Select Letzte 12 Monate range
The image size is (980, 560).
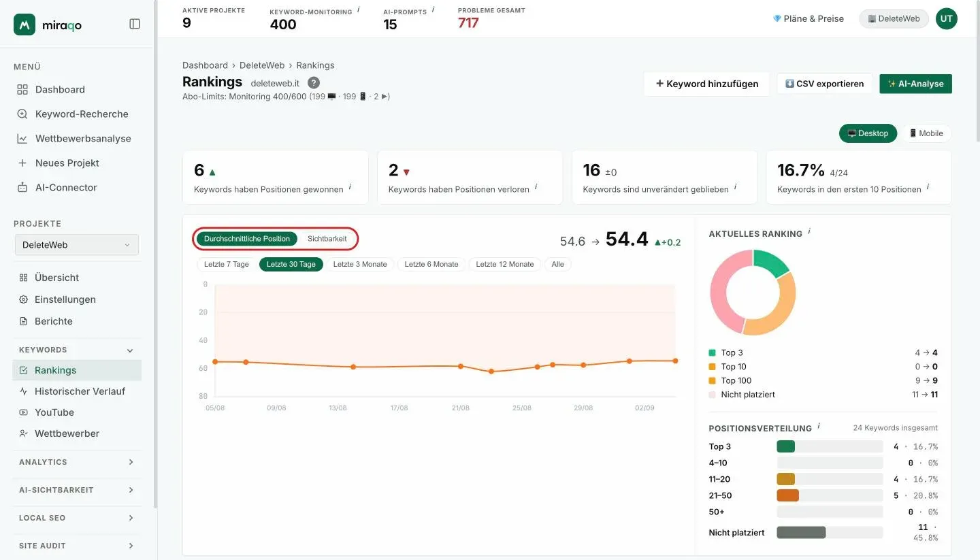click(505, 264)
